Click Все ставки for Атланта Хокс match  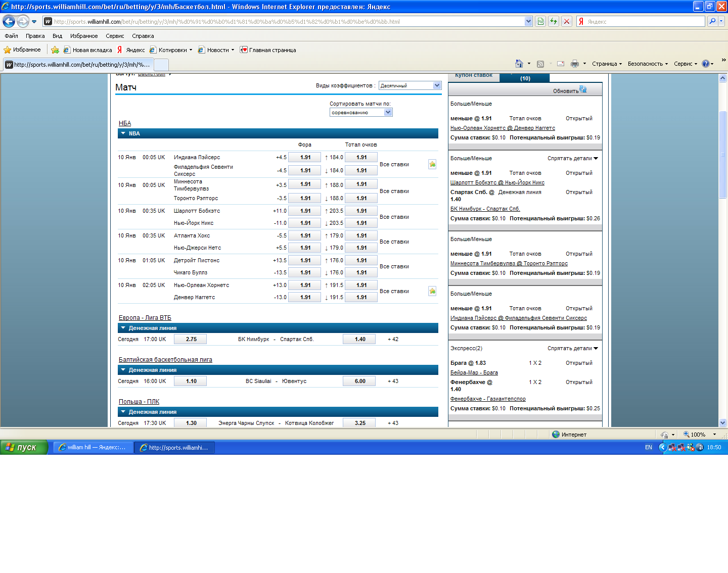pyautogui.click(x=394, y=242)
